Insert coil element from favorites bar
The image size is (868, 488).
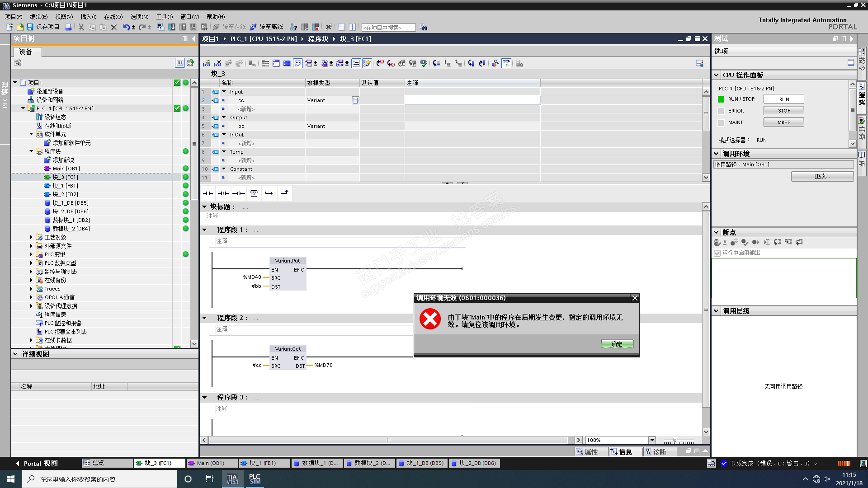pyautogui.click(x=239, y=193)
